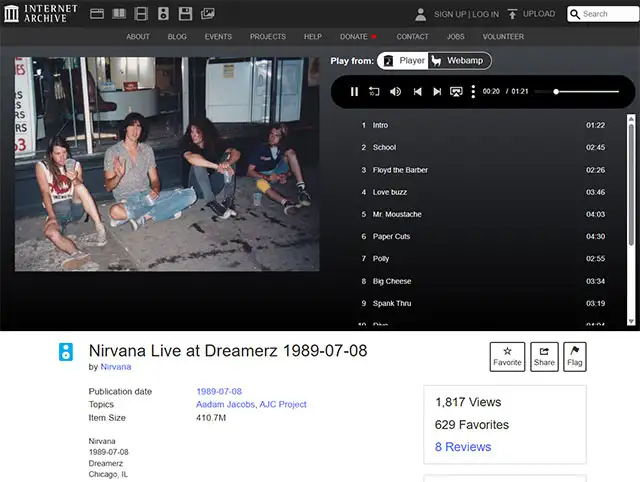Play track 6 Paper Cuts
This screenshot has width=640, height=482.
click(x=482, y=236)
